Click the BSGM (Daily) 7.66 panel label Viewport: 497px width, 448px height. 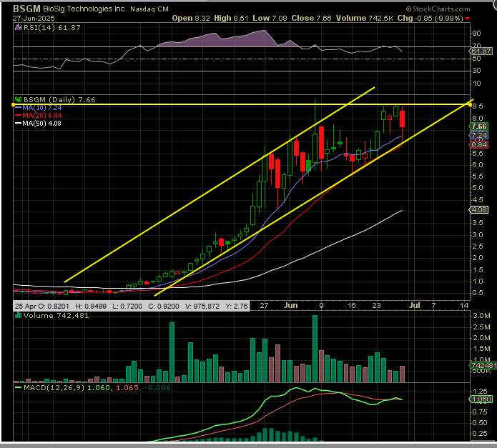point(59,99)
